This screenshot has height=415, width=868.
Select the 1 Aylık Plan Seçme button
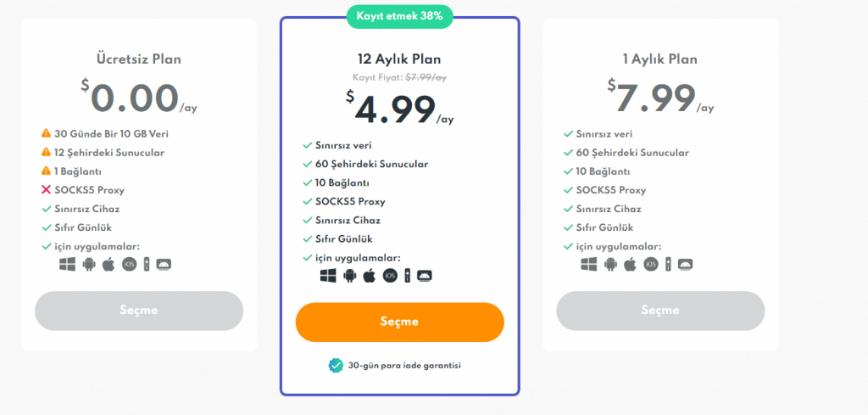660,311
